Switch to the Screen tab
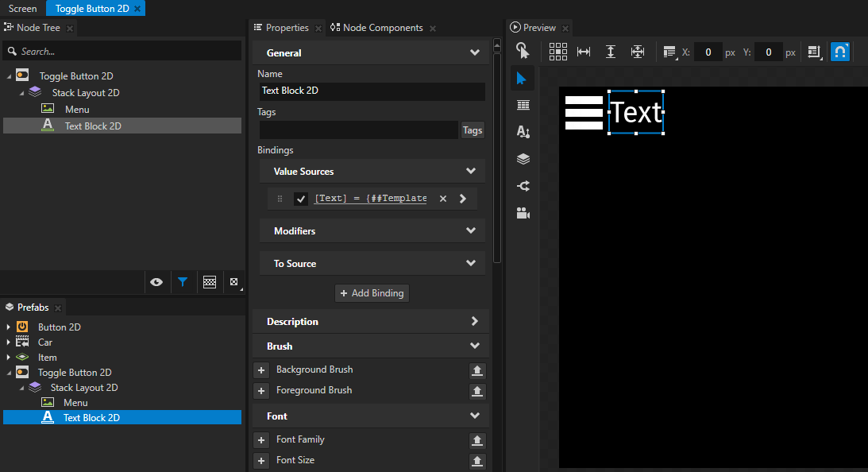 point(23,9)
